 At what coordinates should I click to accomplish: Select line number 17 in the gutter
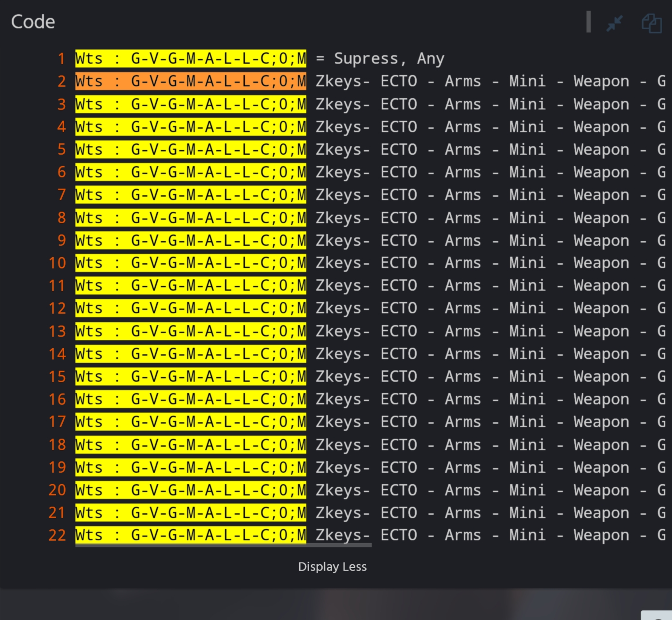coord(57,421)
